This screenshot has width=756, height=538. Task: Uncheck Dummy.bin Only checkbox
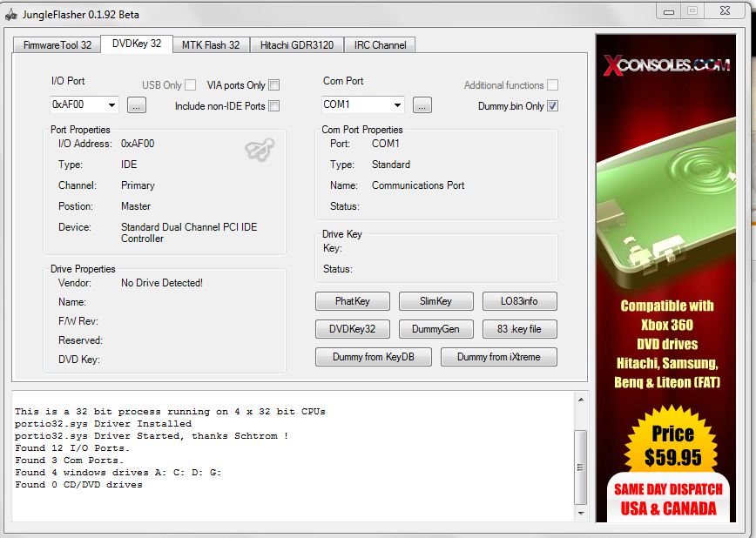point(552,105)
